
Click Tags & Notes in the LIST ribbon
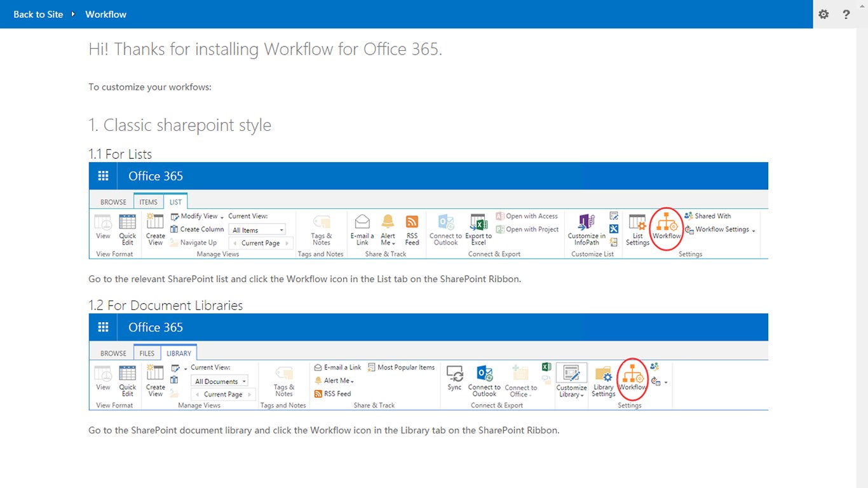[322, 230]
